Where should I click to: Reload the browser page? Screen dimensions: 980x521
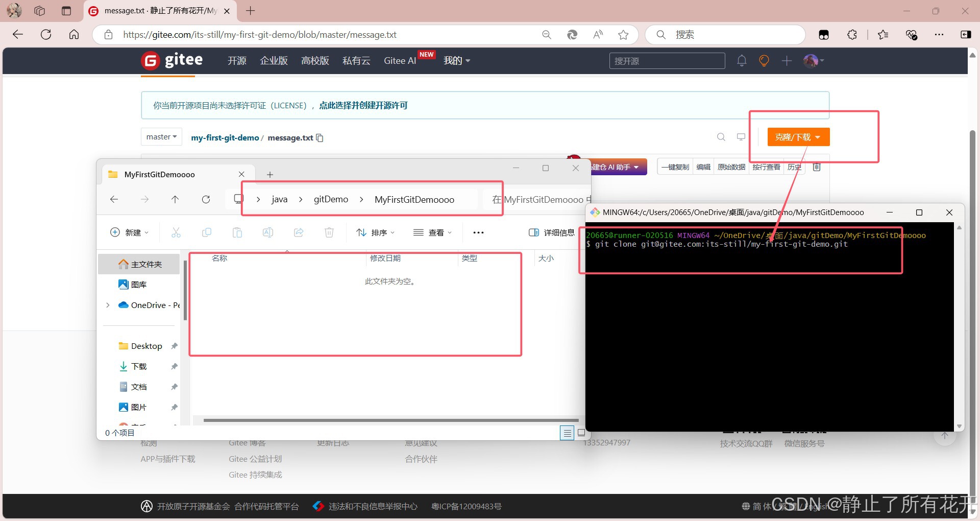pos(46,34)
